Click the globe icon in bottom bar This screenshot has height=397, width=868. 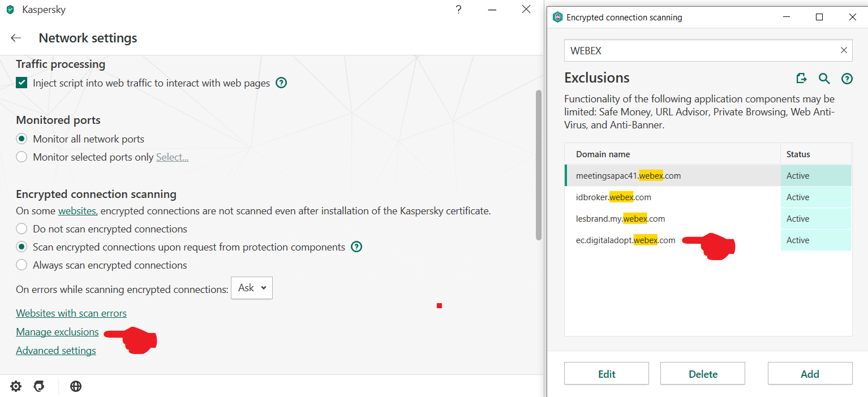tap(76, 386)
